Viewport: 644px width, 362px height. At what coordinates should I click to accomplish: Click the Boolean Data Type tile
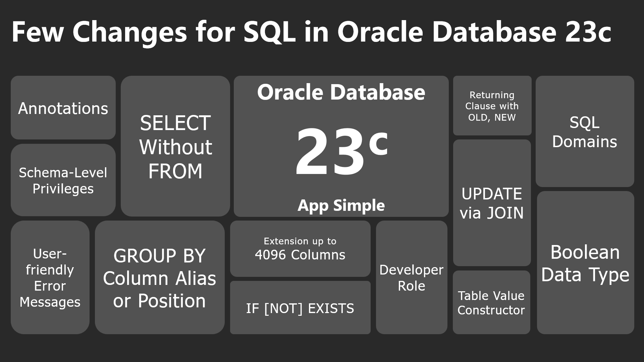pos(585,263)
